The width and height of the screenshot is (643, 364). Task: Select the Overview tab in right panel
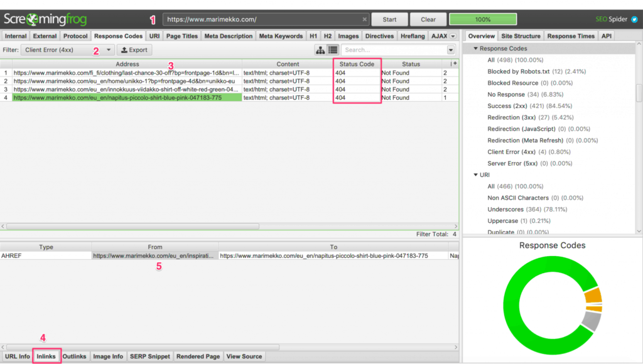tap(482, 36)
